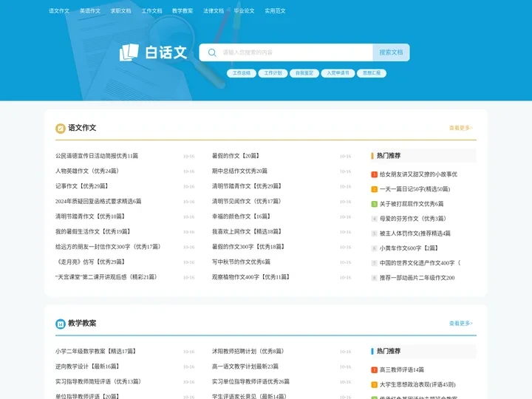The height and width of the screenshot is (399, 532).
Task: Open article 人物英雄作文（优秀24篇）
Action: point(87,171)
